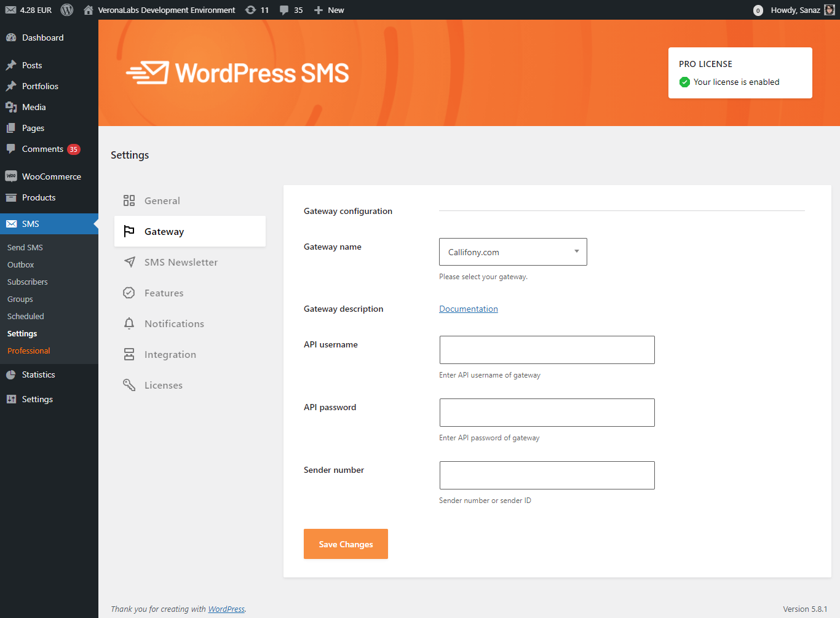Viewport: 840px width, 618px height.
Task: Open the Outbox submenu item
Action: pos(21,264)
